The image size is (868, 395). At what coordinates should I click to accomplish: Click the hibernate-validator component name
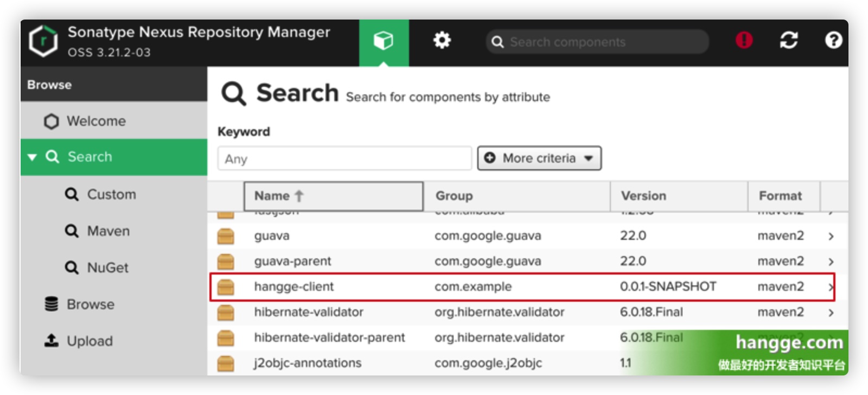pos(309,313)
